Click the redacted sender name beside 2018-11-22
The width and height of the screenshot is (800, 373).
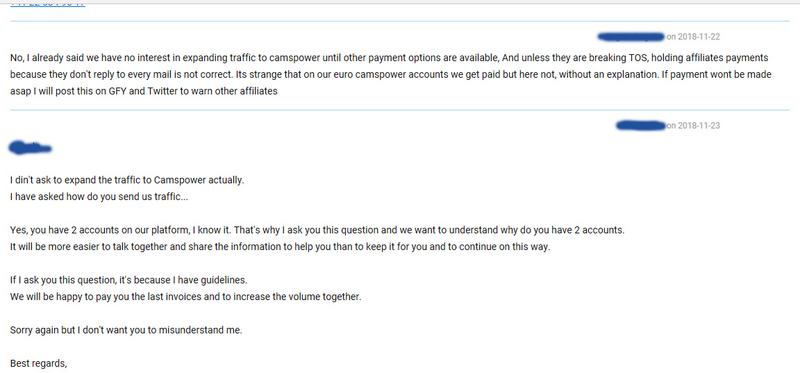631,37
